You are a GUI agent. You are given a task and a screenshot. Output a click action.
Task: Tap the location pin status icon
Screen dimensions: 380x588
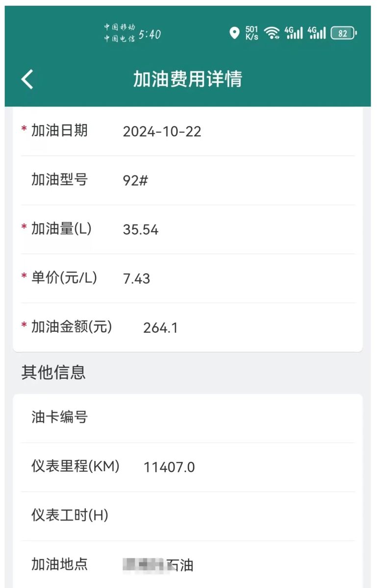click(234, 33)
